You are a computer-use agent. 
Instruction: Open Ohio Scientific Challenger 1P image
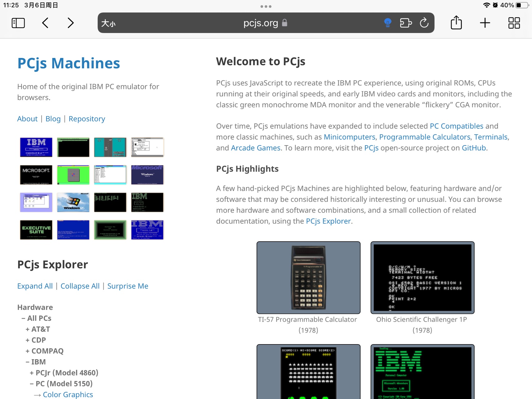point(422,278)
